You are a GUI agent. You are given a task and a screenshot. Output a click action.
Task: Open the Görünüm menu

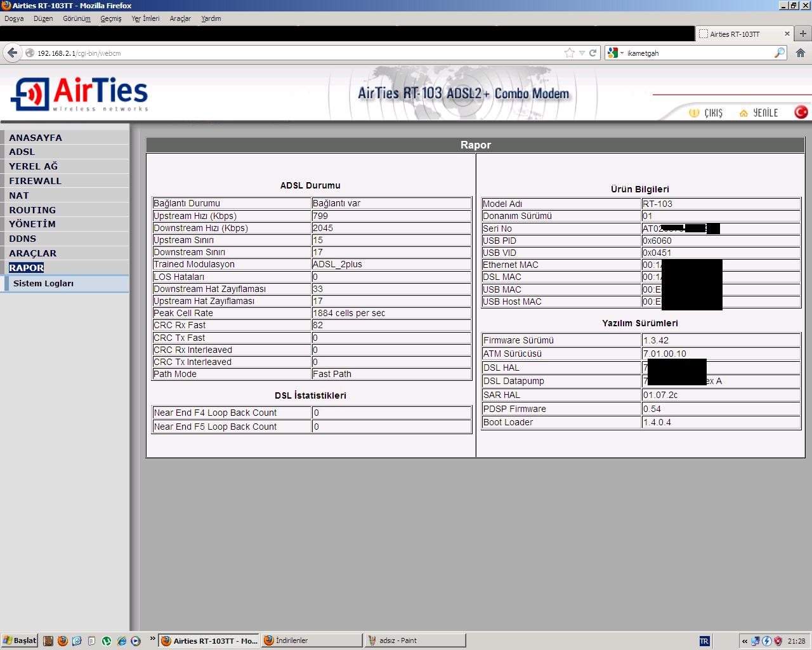[x=77, y=18]
